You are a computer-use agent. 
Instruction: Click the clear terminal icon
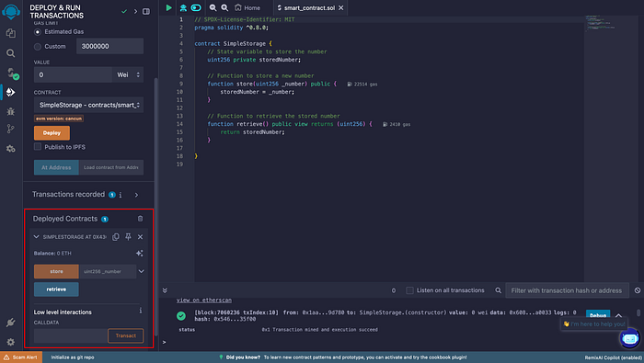point(637,290)
